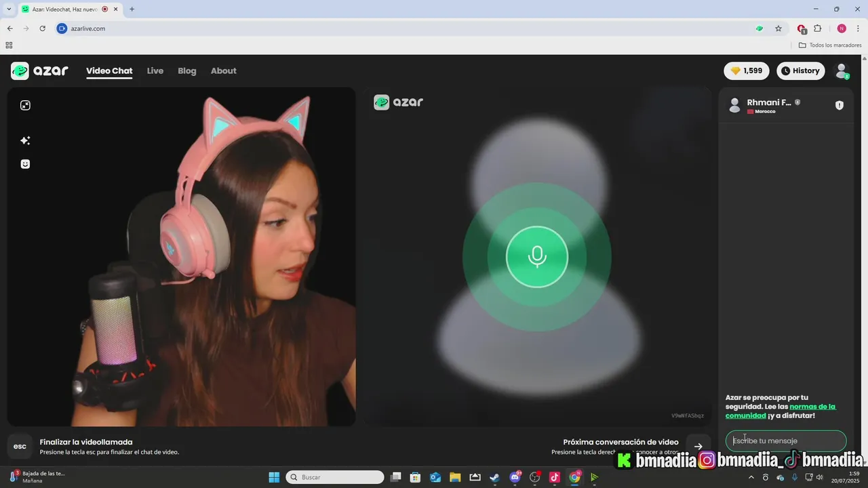Image resolution: width=868 pixels, height=488 pixels.
Task: Click the esc button to end video call
Action: click(20, 446)
